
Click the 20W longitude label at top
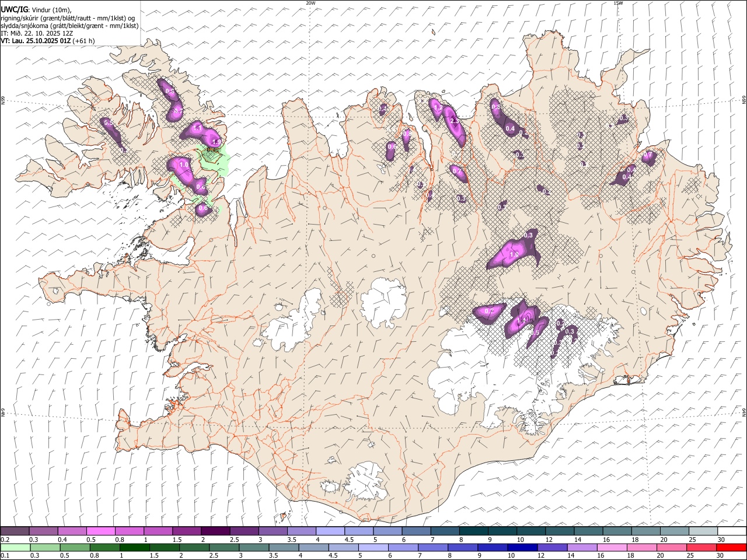310,3
